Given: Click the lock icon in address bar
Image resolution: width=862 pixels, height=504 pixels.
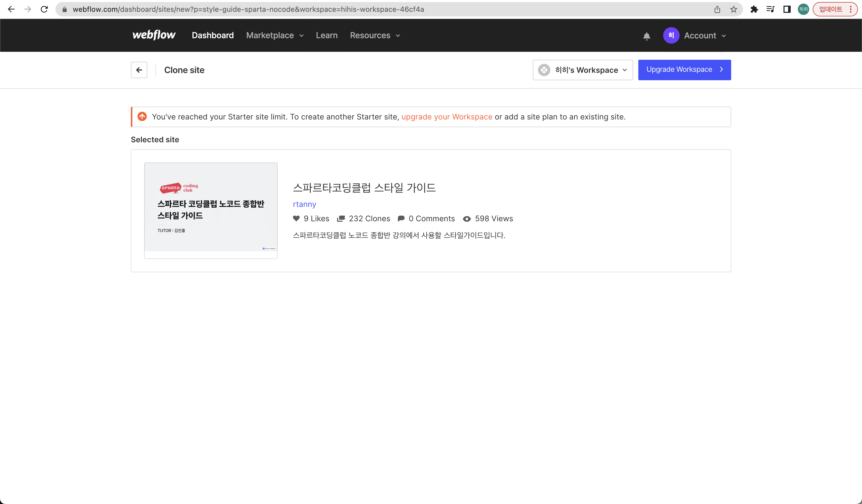Looking at the screenshot, I should pos(64,9).
